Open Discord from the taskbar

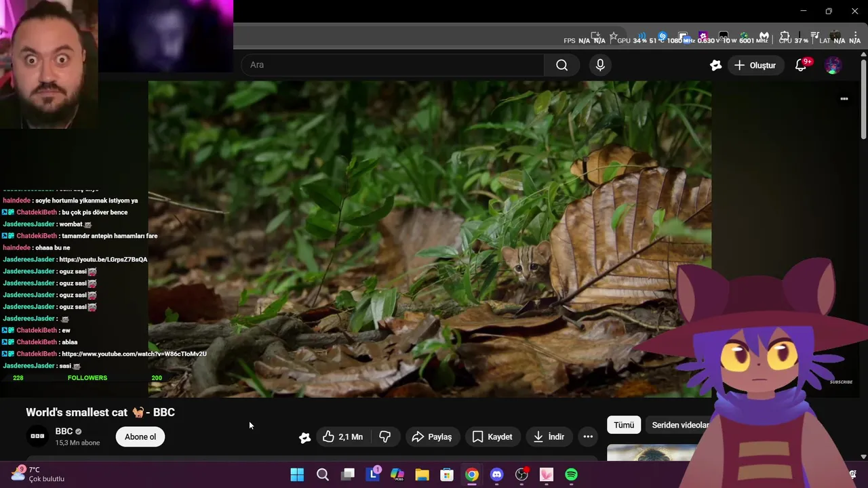[496, 474]
